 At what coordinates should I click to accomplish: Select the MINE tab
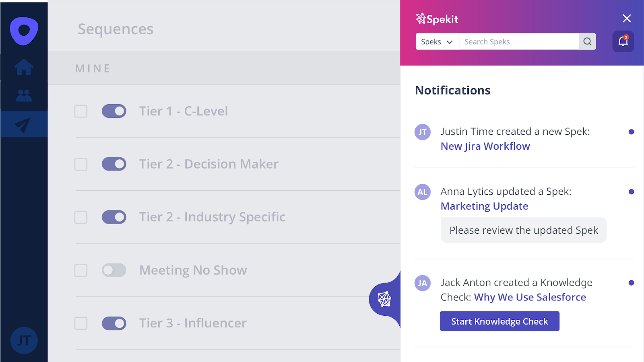pos(93,69)
